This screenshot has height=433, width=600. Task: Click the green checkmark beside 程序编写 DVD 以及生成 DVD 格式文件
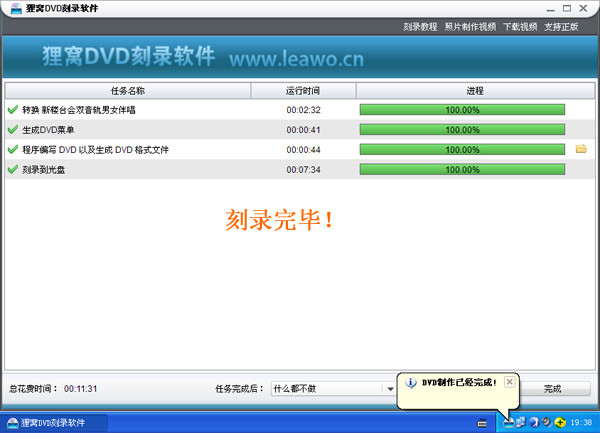[x=13, y=150]
